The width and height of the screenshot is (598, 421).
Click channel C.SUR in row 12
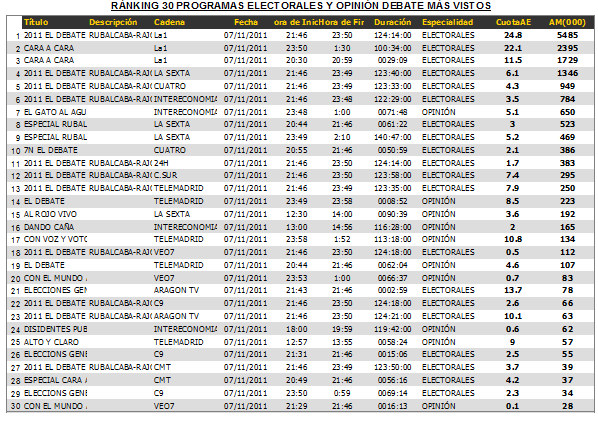[x=166, y=175]
